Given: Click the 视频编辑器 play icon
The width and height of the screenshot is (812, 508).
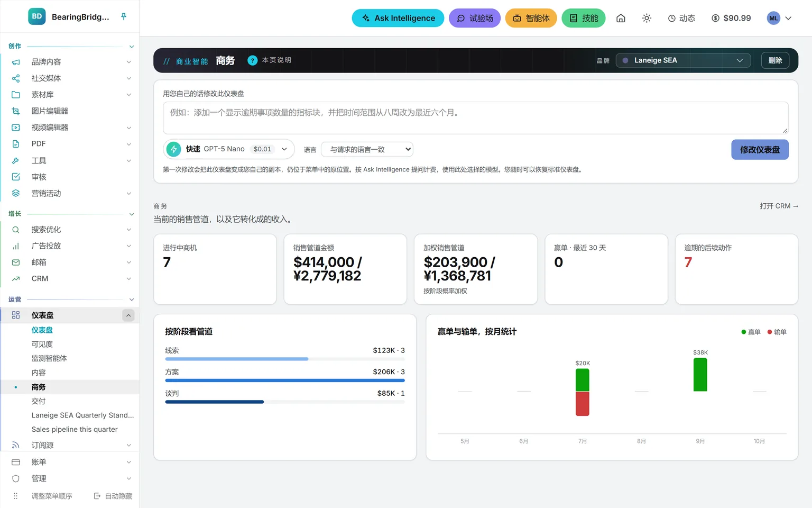Looking at the screenshot, I should pyautogui.click(x=16, y=128).
